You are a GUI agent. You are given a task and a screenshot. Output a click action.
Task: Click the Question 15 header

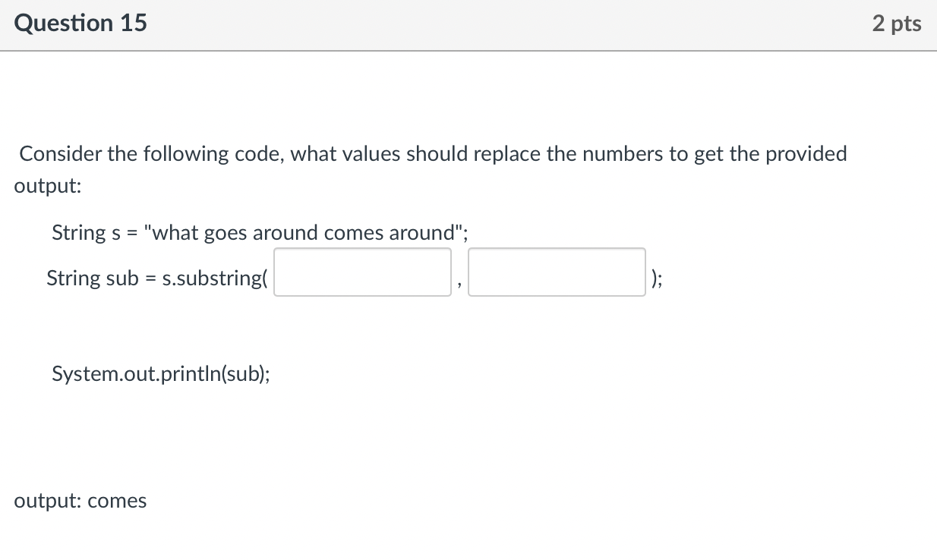pyautogui.click(x=79, y=23)
